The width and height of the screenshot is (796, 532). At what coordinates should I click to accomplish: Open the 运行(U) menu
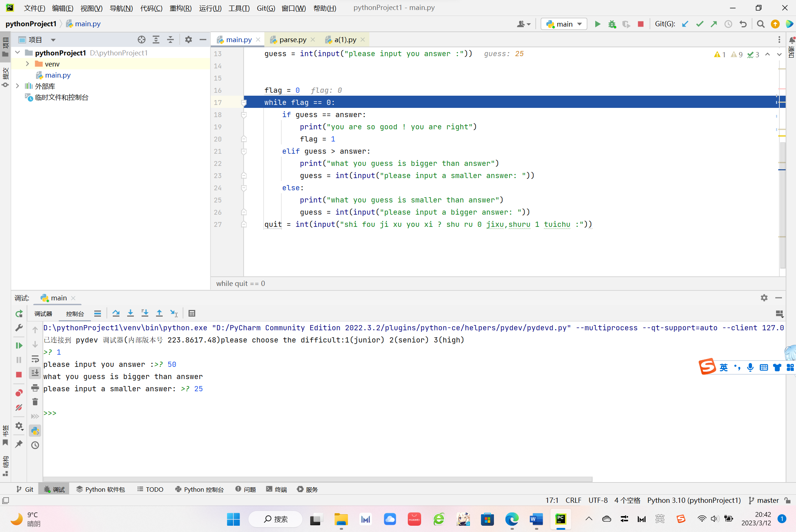[210, 8]
